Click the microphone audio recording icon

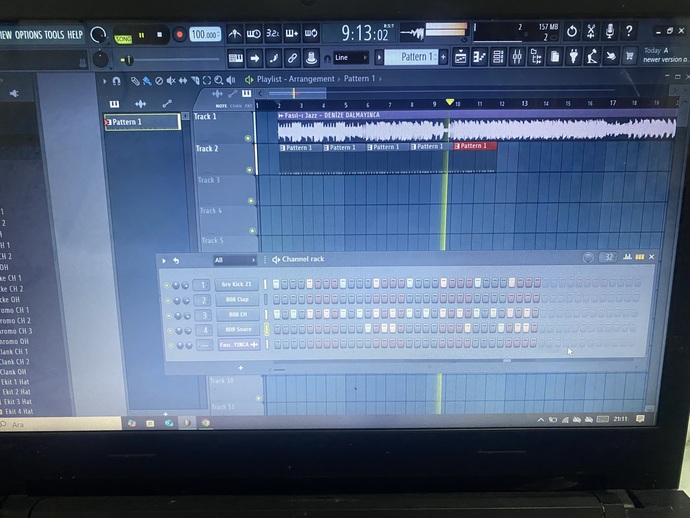[610, 31]
